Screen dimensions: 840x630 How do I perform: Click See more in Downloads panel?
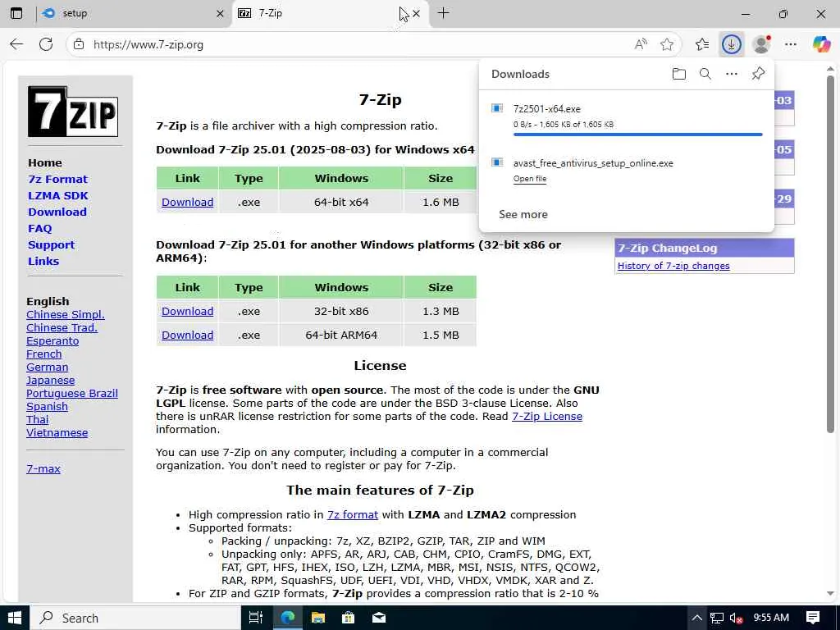tap(523, 214)
